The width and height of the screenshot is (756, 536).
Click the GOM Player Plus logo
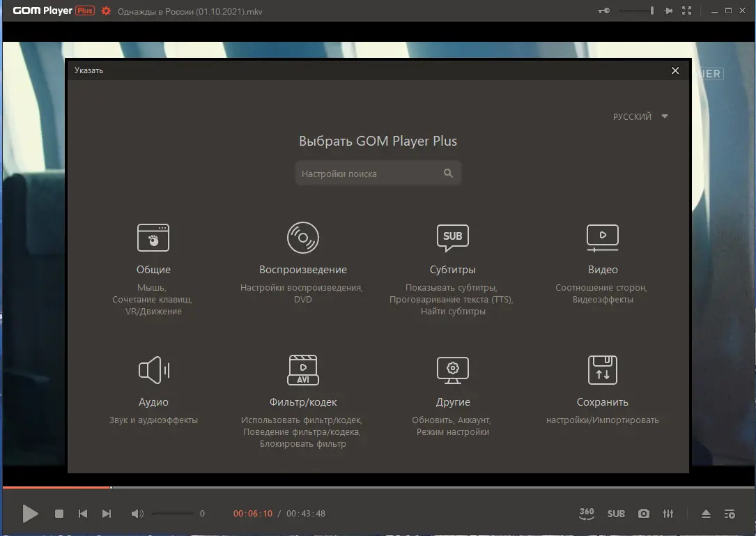tap(54, 10)
